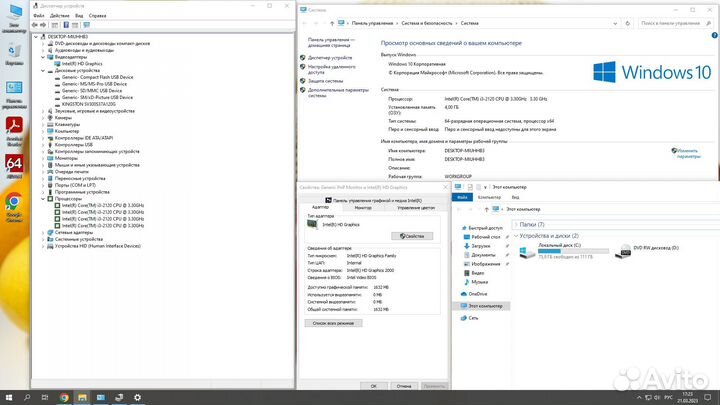Open the Settings gear on the taskbar
Viewport: 720px width, 405px height.
point(137,398)
